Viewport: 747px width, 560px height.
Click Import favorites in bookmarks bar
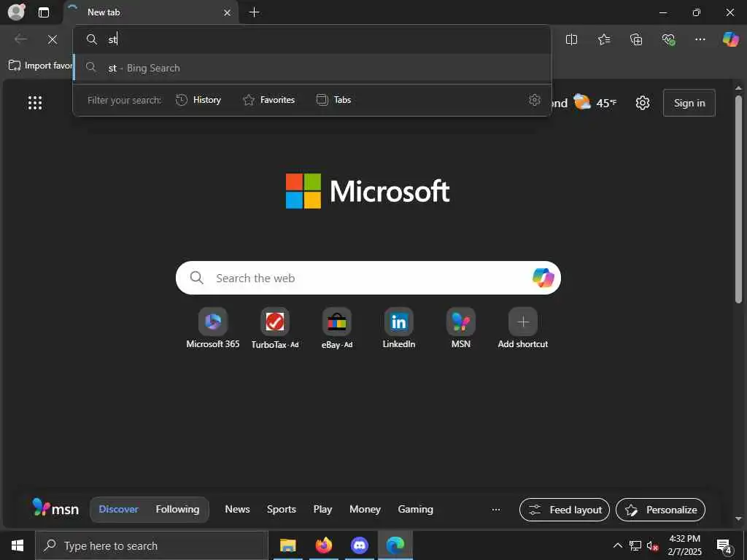click(x=41, y=66)
